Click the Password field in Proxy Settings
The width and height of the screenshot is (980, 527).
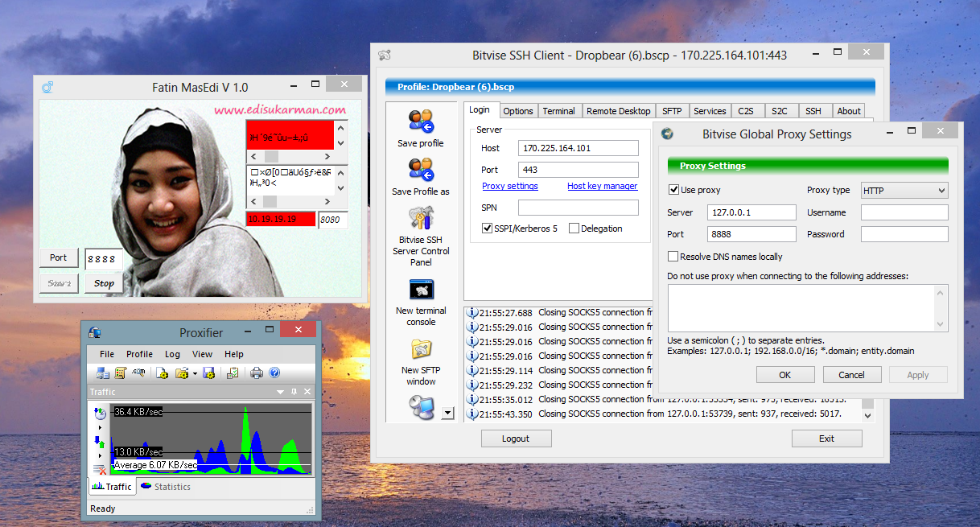point(904,234)
